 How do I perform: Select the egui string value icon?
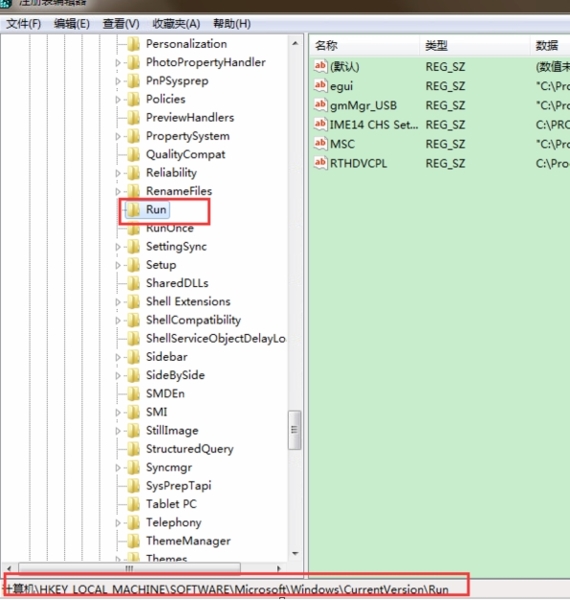[x=320, y=85]
